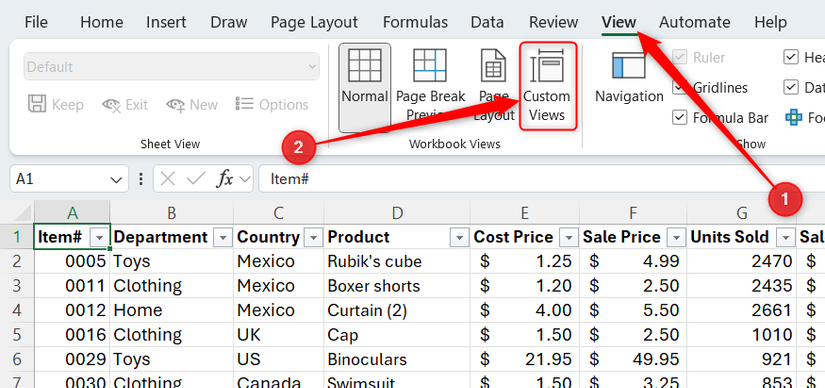Image resolution: width=825 pixels, height=388 pixels.
Task: Open Sale Price filter dropdown
Action: click(x=676, y=238)
